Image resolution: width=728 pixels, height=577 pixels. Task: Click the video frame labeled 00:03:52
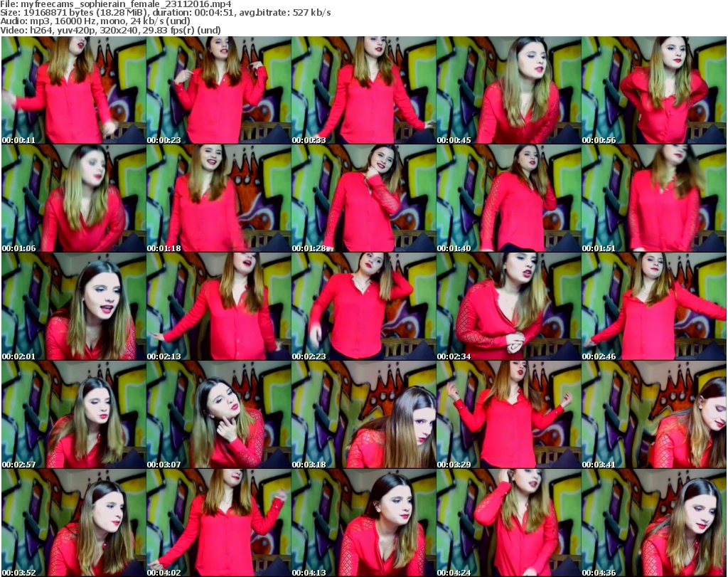(74, 523)
